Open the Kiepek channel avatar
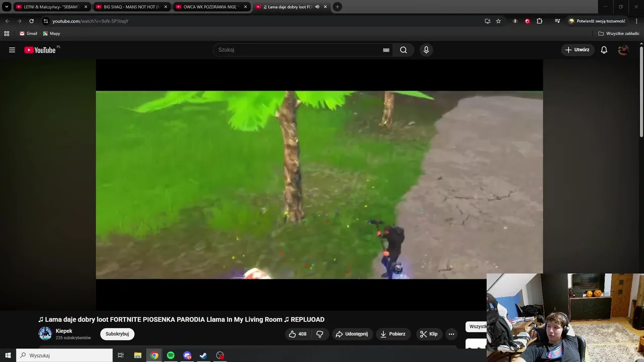644x362 pixels. click(45, 333)
